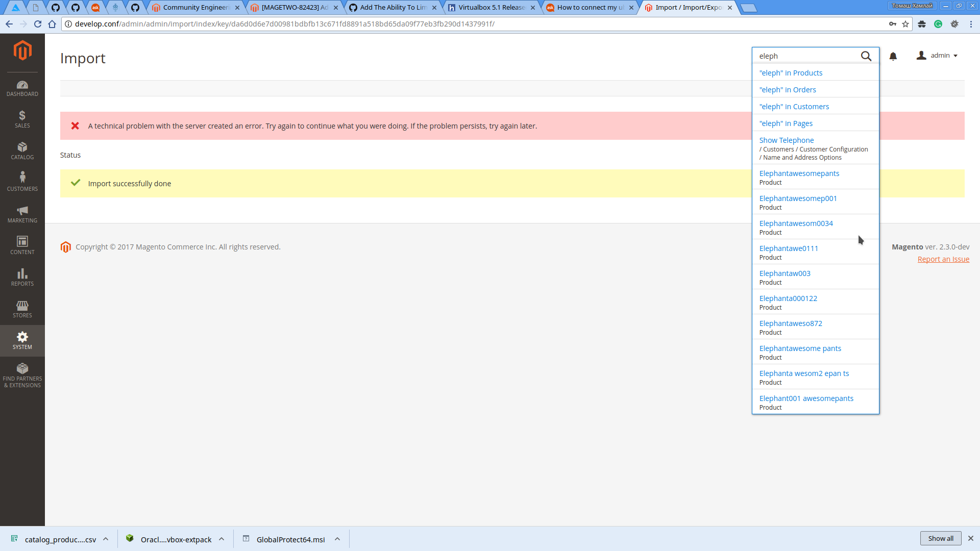Click the Magento logo in sidebar
980x551 pixels.
[22, 51]
